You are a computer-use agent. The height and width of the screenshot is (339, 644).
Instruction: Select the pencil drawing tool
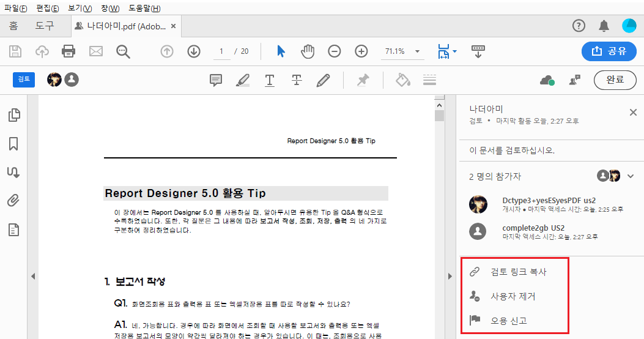pyautogui.click(x=324, y=80)
